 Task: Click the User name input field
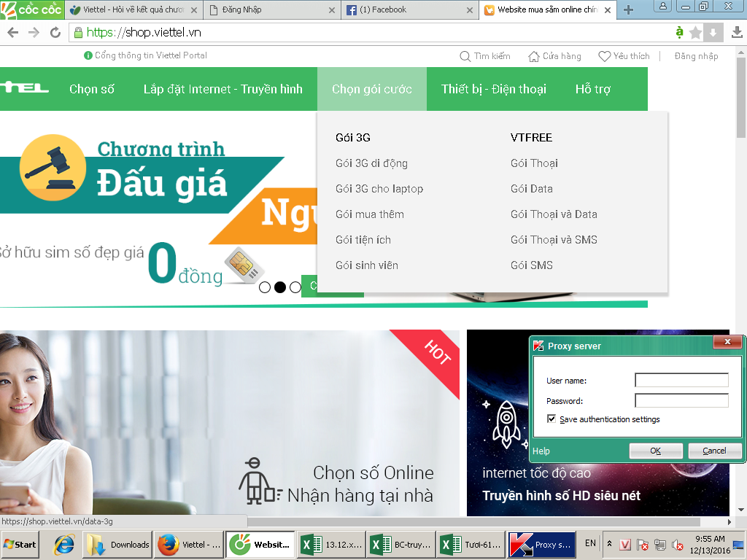coord(681,380)
